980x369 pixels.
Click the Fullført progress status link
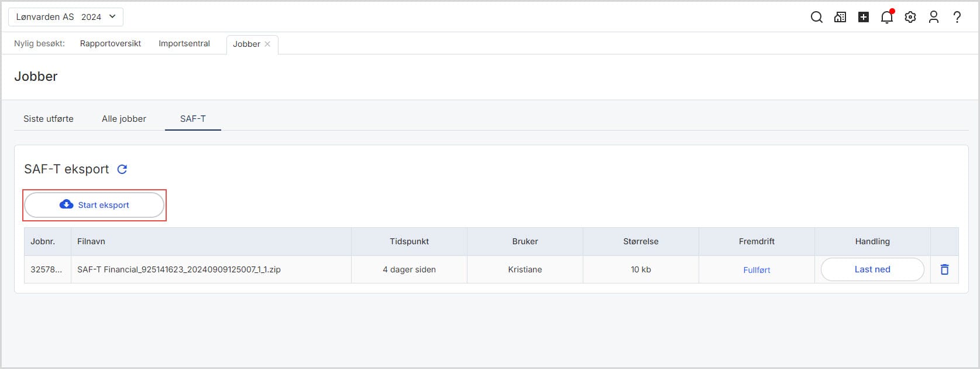coord(757,270)
